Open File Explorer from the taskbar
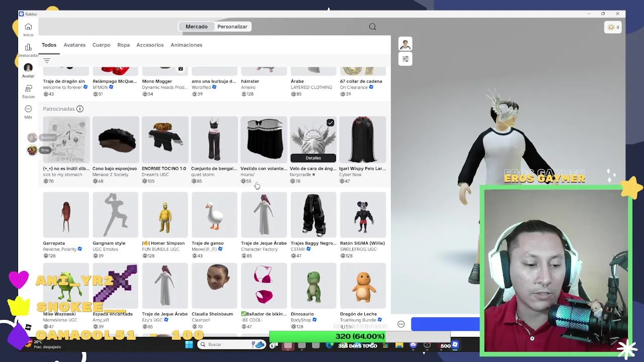Screen dimensions: 644x362 click(x=399, y=345)
